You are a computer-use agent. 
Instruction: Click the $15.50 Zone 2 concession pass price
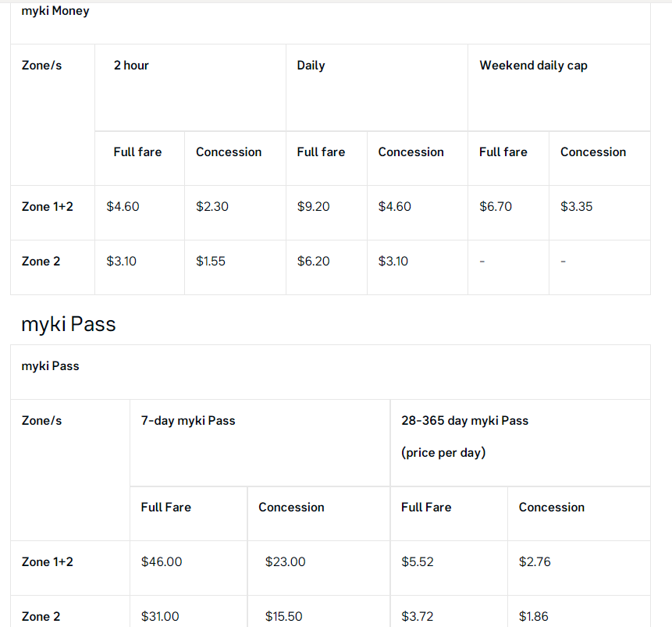(283, 617)
